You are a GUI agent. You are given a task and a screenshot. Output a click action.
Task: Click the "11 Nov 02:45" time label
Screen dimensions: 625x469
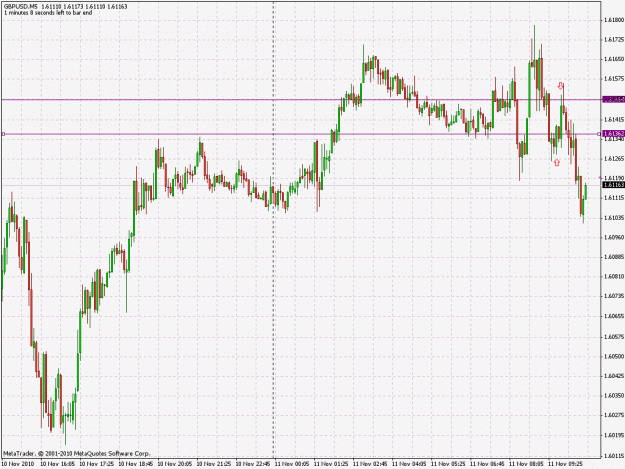(370, 464)
